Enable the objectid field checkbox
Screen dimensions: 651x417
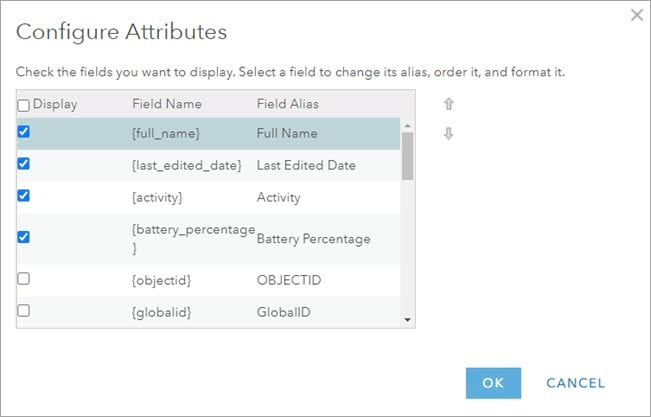(x=24, y=279)
